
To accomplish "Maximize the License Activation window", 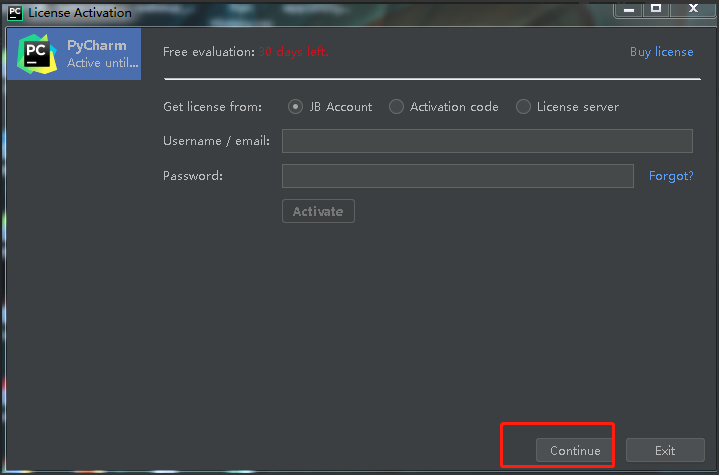I will [x=656, y=10].
